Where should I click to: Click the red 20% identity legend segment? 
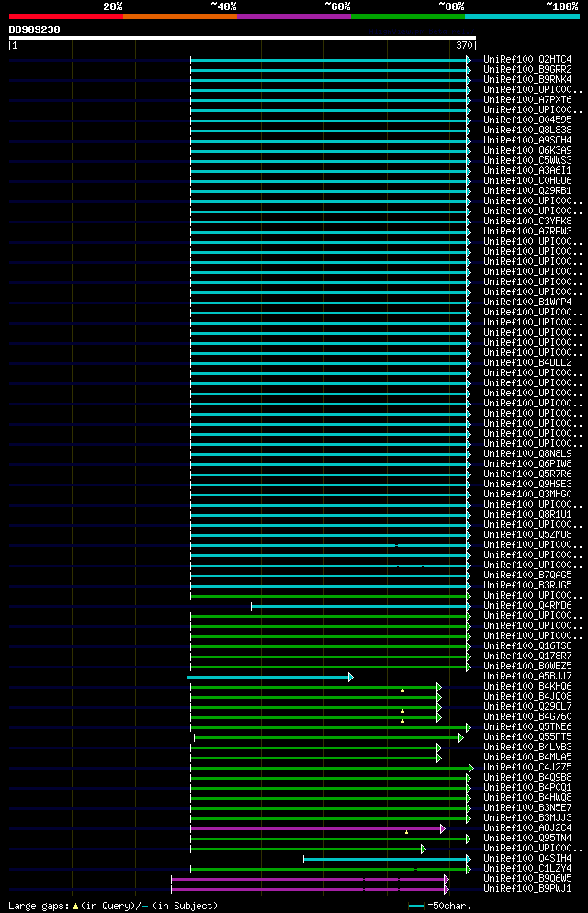(x=66, y=17)
